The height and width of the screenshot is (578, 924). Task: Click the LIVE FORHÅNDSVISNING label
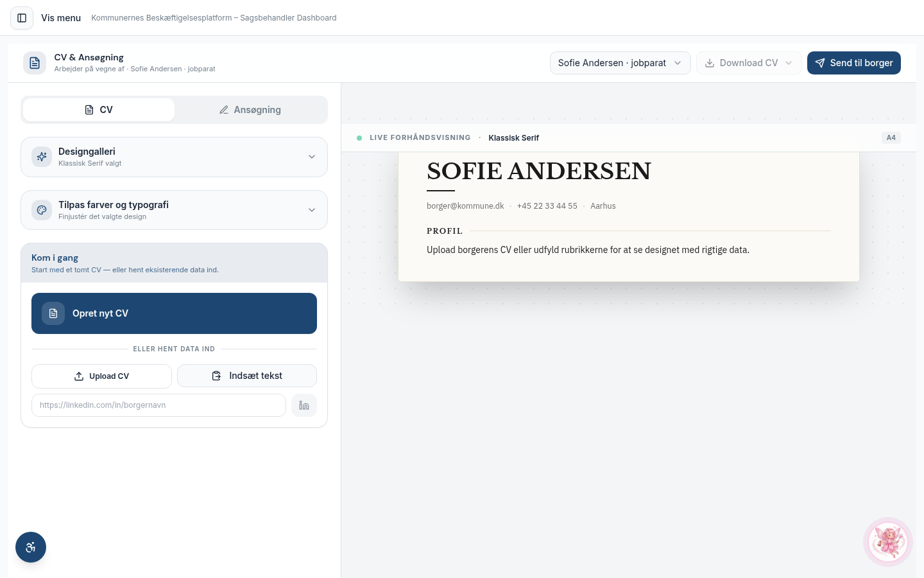pyautogui.click(x=420, y=138)
